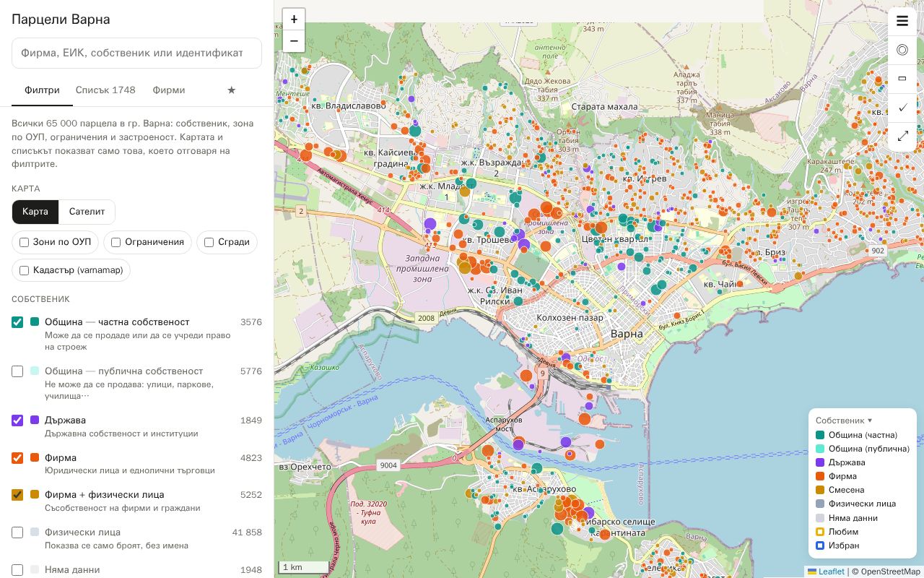Viewport: 924px width, 578px height.
Task: Click purple swatch beside Държава filter
Action: 35,420
